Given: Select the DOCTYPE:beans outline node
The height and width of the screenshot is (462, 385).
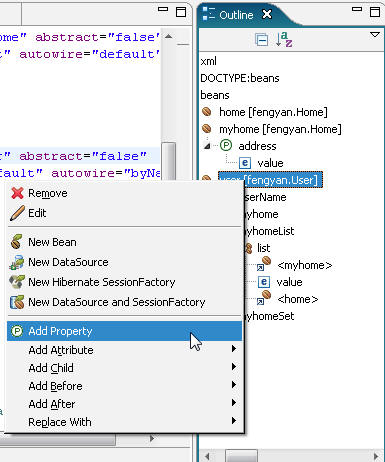Looking at the screenshot, I should tap(240, 78).
